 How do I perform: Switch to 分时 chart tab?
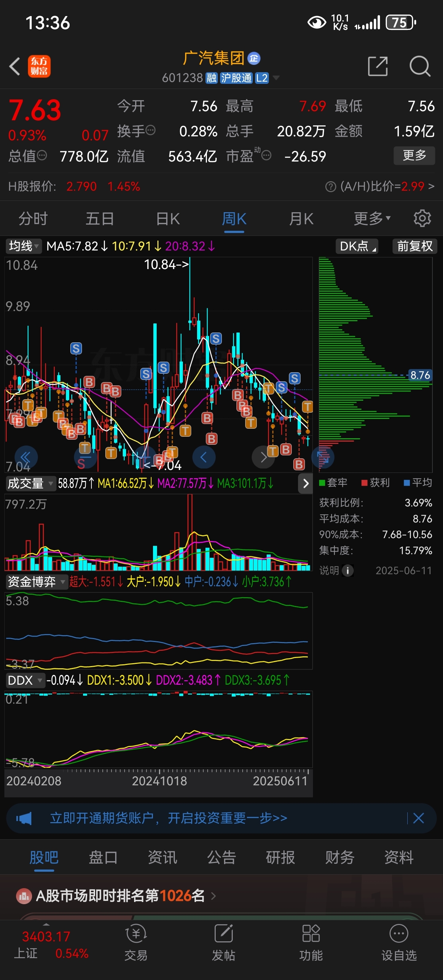(x=33, y=219)
